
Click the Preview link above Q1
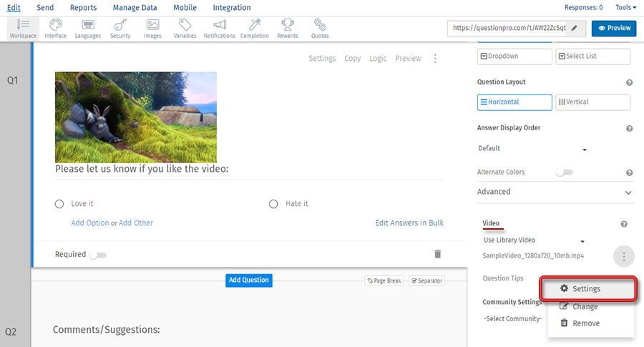(x=409, y=59)
